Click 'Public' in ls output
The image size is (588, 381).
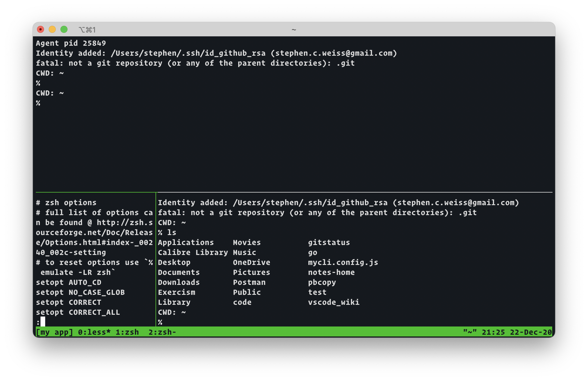247,292
